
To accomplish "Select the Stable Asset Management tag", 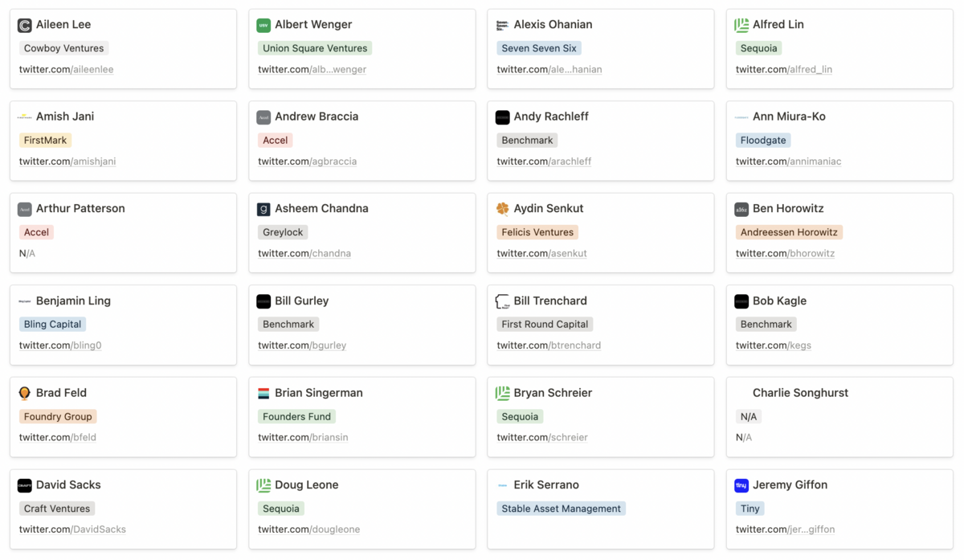I will 561,509.
